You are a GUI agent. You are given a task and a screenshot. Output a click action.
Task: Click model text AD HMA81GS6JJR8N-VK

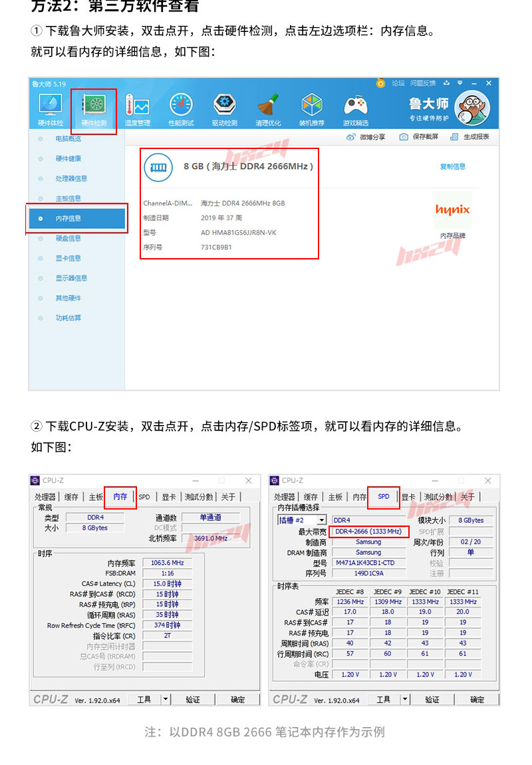point(239,233)
